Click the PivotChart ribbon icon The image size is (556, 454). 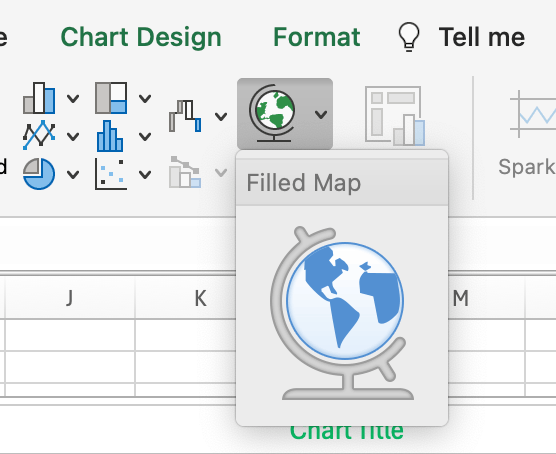click(x=395, y=116)
